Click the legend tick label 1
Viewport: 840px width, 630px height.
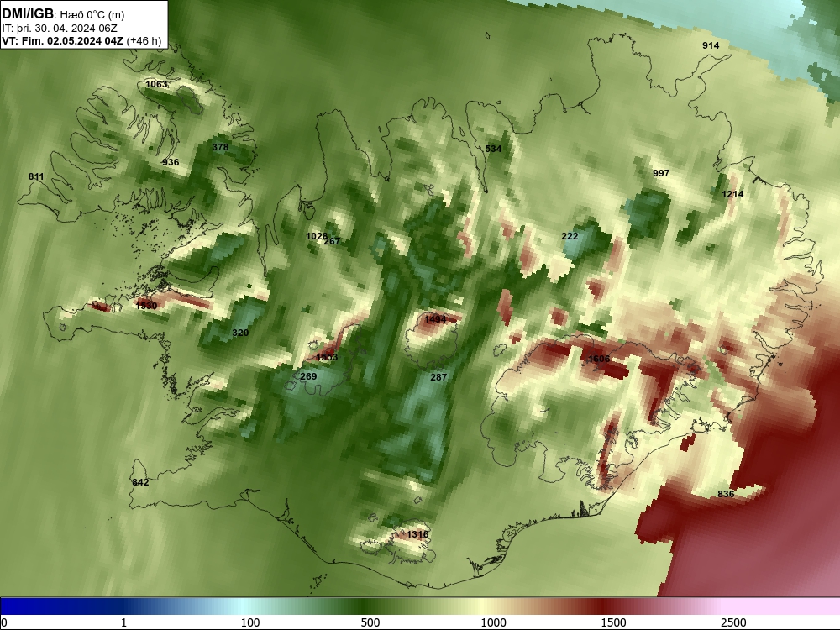pyautogui.click(x=123, y=622)
